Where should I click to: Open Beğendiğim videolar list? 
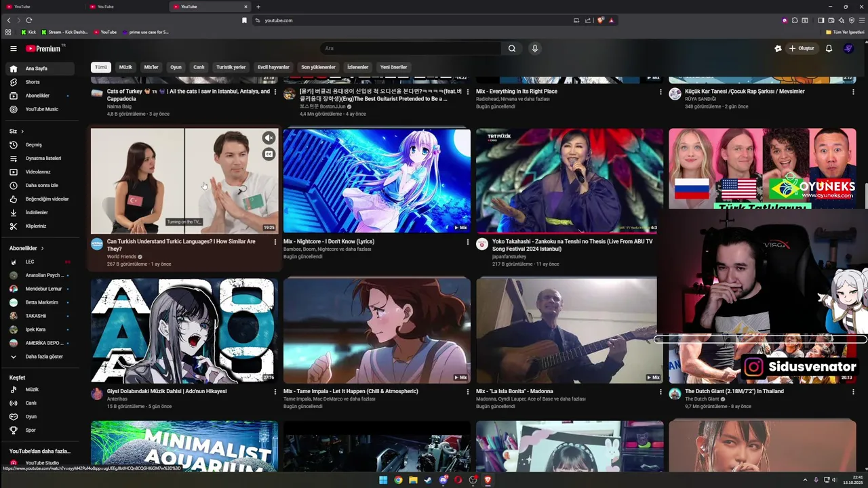[x=39, y=199]
